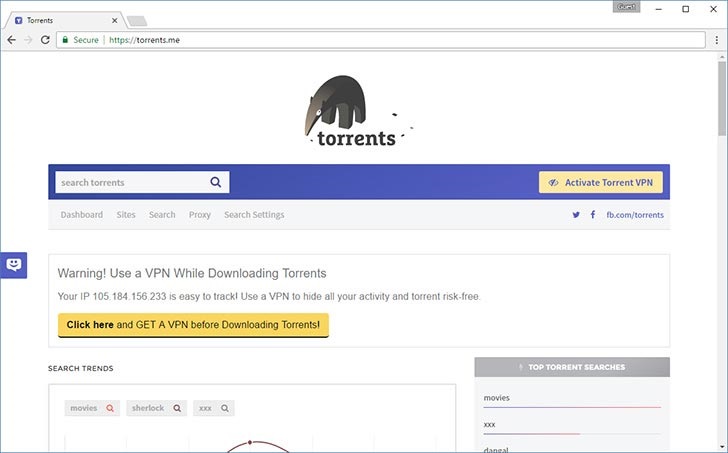Click the Secure padlock icon

[x=65, y=40]
